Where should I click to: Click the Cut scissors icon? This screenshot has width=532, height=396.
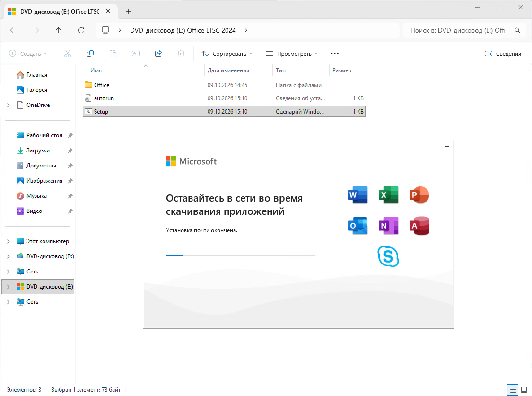pos(68,53)
